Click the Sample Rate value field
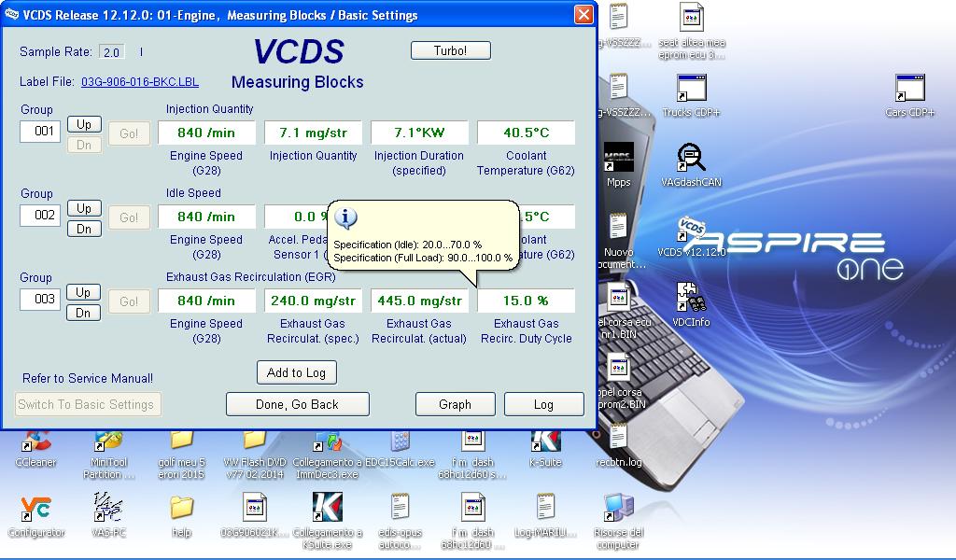 click(x=111, y=52)
